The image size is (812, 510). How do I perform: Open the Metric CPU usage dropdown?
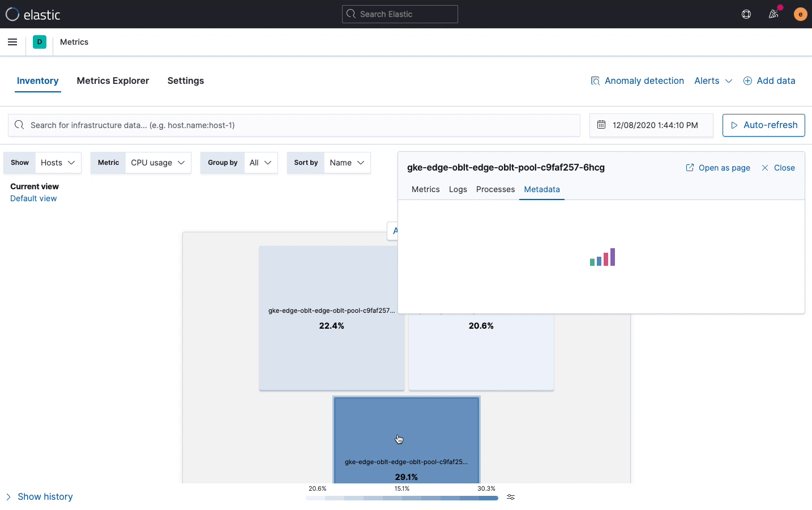click(x=157, y=163)
